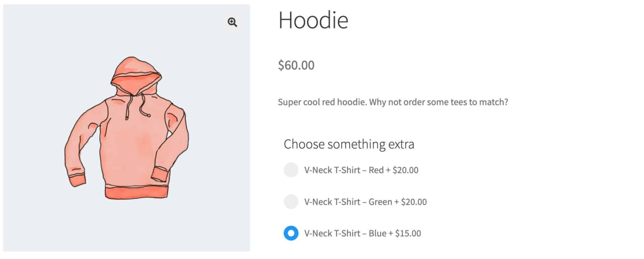Click the $60.00 product price

tap(296, 65)
